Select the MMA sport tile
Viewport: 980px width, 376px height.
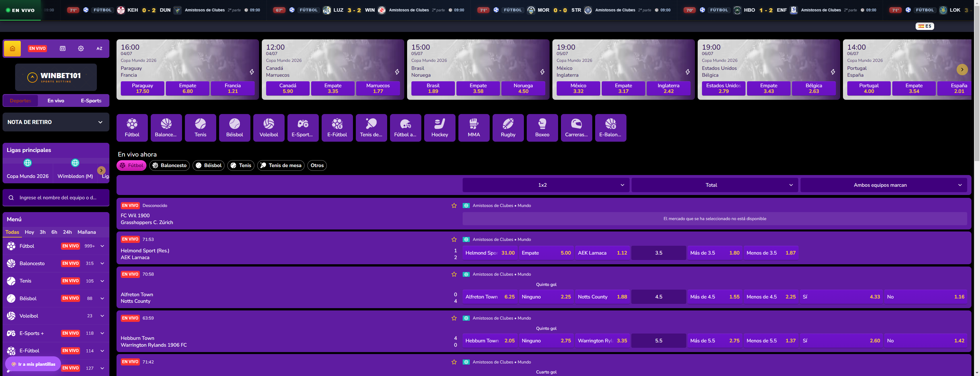click(x=474, y=128)
